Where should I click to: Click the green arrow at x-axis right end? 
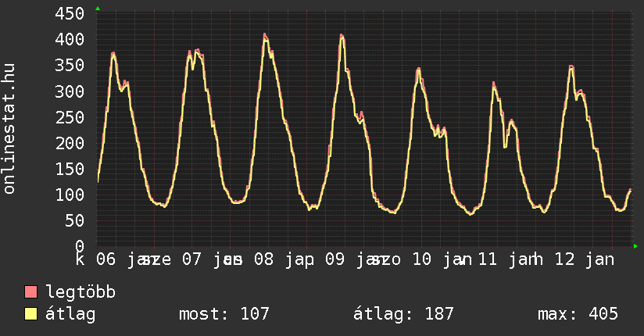[636, 246]
